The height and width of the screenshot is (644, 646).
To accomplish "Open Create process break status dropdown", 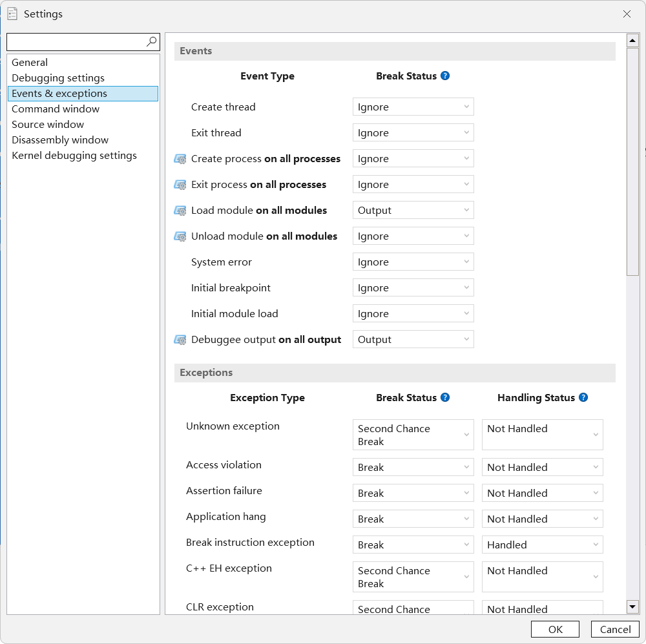I will pos(413,159).
